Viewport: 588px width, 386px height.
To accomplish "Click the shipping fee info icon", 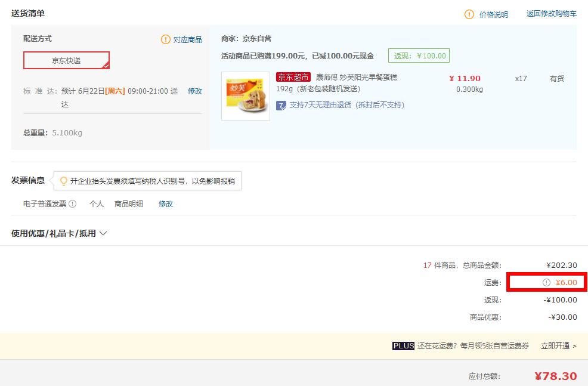I will [546, 282].
